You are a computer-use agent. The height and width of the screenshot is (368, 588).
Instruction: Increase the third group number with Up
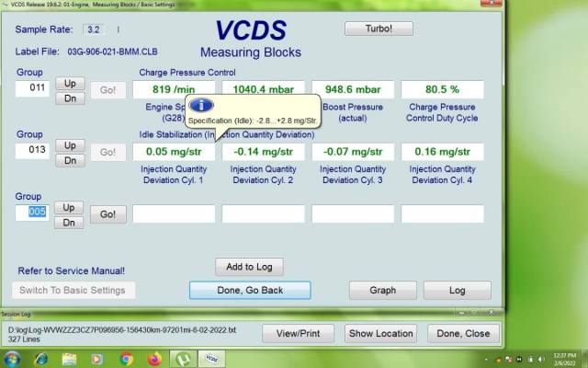click(x=68, y=207)
